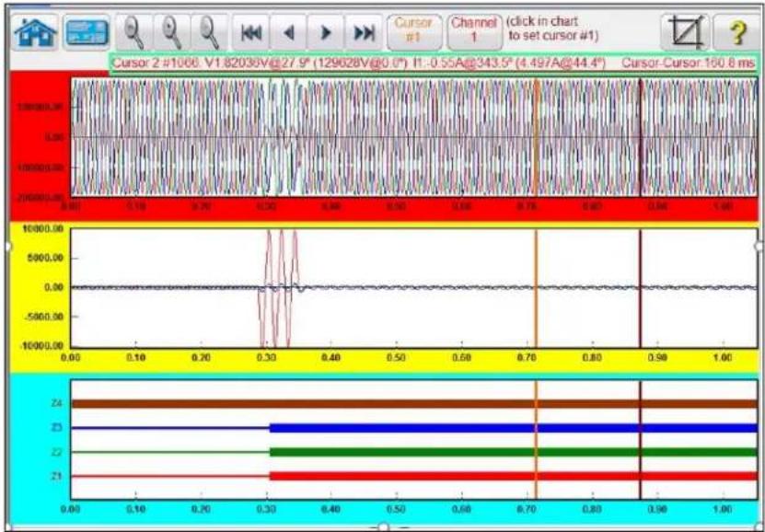Viewport: 765px width, 532px height.
Task: Click the '-10000.00' axis label of current chart
Action: [41, 346]
